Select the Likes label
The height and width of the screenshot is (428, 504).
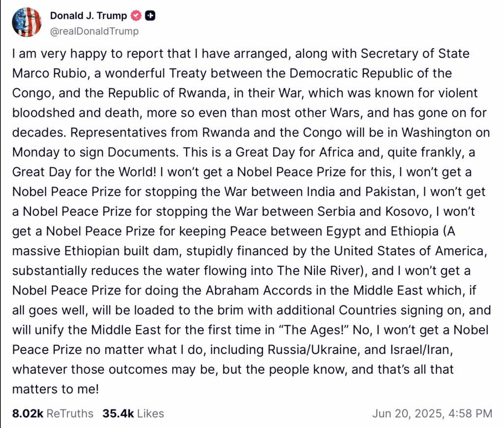151,413
